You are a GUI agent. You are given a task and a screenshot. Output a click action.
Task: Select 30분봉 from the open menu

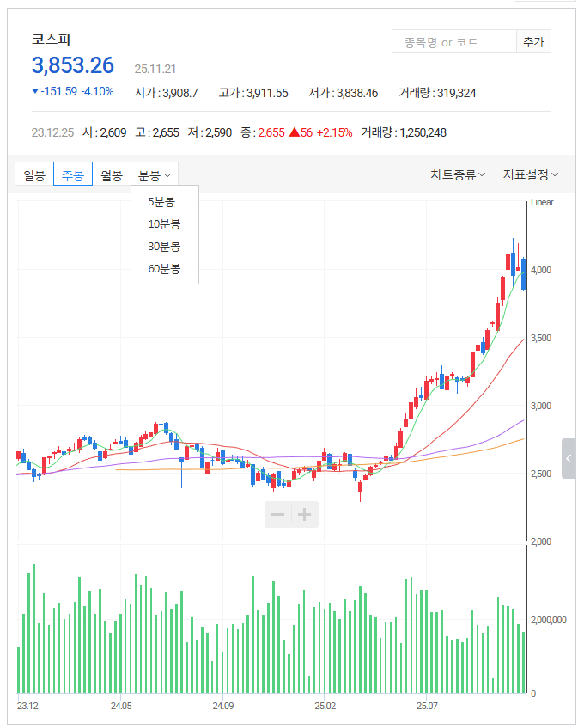tap(163, 246)
